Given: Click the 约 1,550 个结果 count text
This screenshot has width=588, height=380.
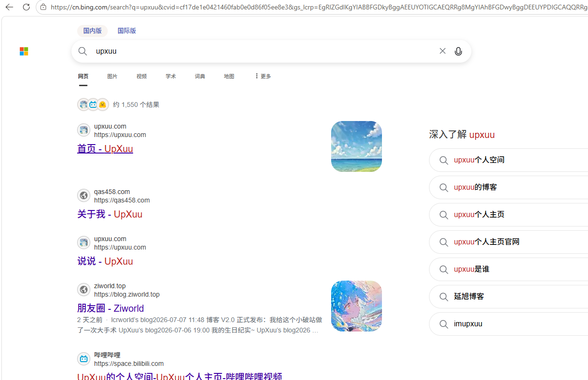Looking at the screenshot, I should click(136, 105).
